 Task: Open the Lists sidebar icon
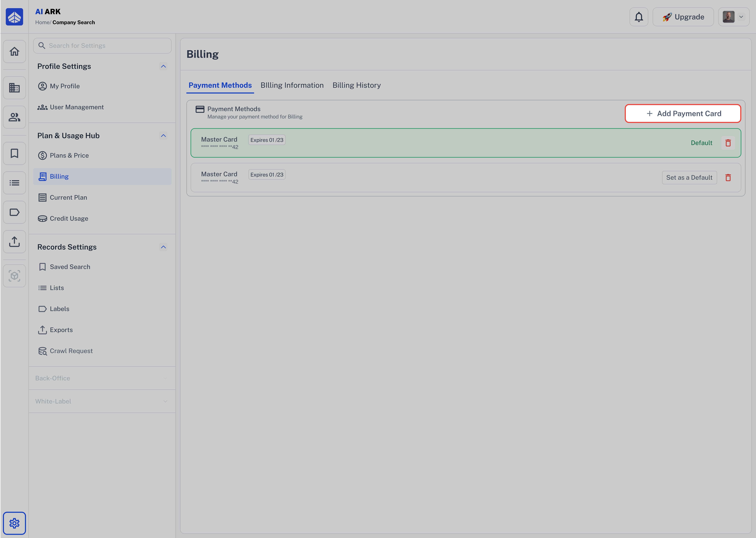coord(14,183)
